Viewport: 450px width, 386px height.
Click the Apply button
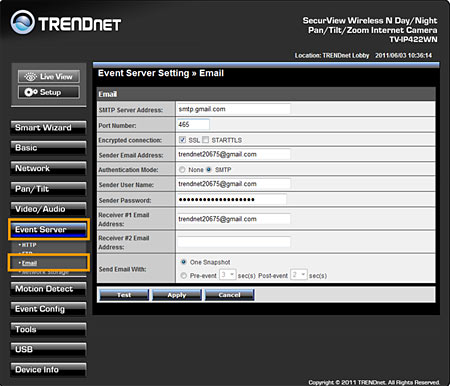tap(177, 295)
